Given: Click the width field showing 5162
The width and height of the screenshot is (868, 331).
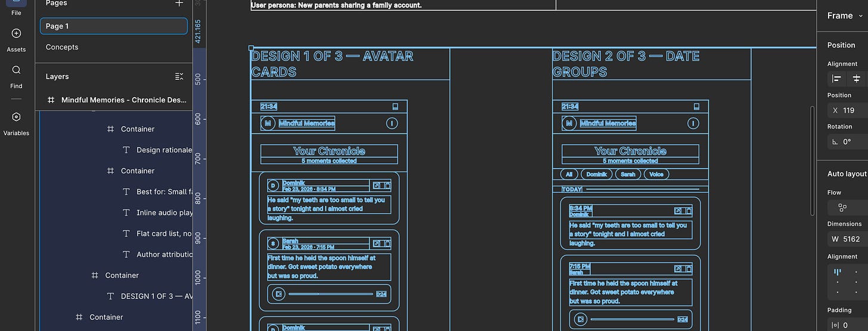Looking at the screenshot, I should point(847,239).
